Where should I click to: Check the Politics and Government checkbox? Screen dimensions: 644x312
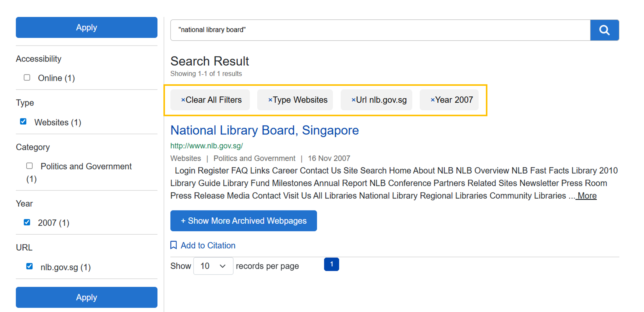[29, 166]
